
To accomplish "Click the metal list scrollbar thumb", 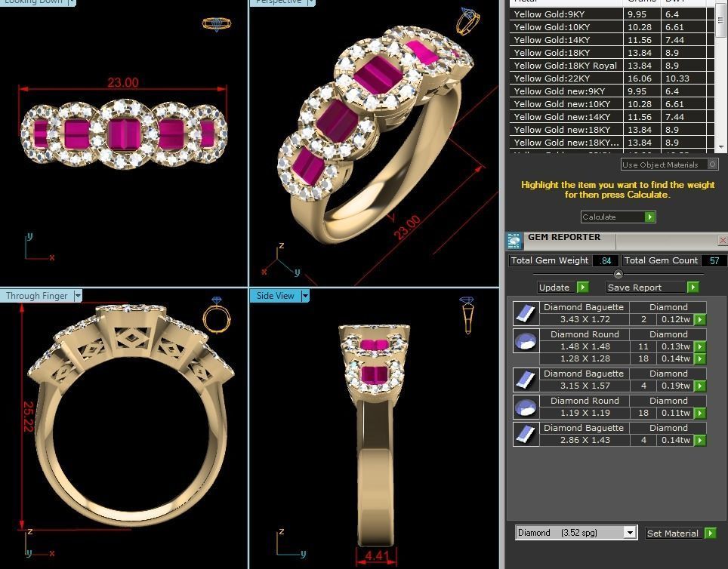I will pyautogui.click(x=721, y=21).
